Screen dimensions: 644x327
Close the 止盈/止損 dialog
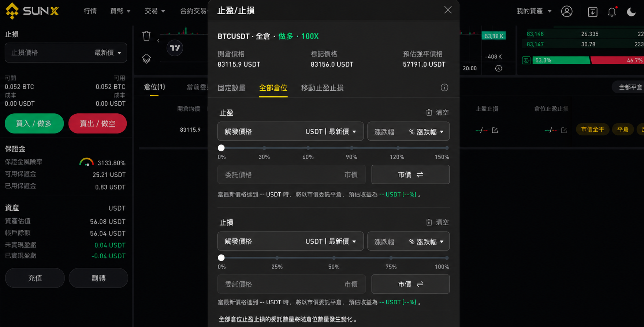click(x=448, y=10)
